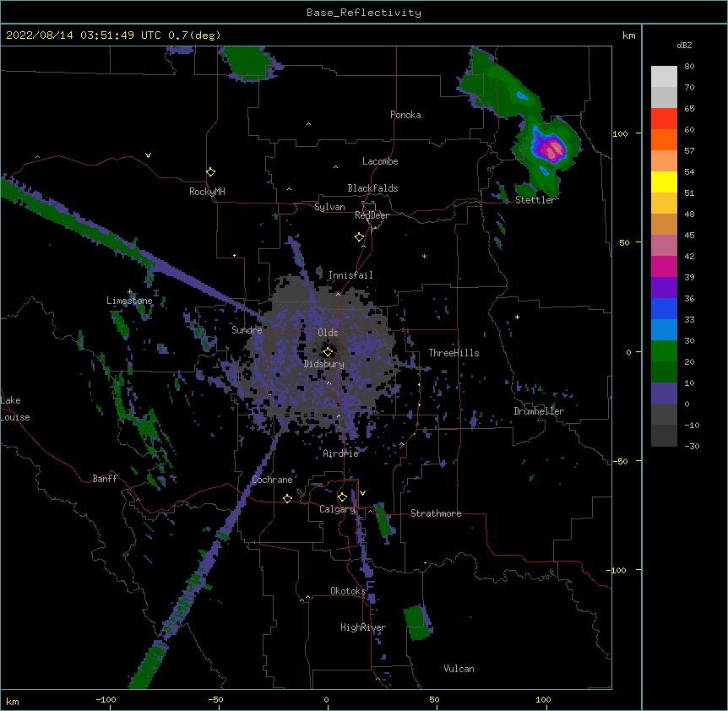Click the yellow diamond marker below Cochrane
This screenshot has height=711, width=728.
tap(287, 498)
